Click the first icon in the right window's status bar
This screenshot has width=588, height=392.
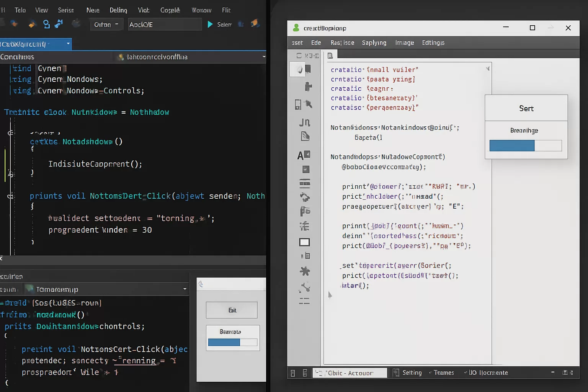(293, 373)
